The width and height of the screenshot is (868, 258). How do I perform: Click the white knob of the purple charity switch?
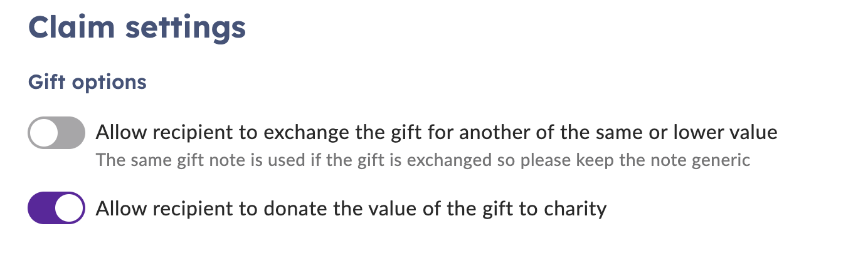coord(69,208)
